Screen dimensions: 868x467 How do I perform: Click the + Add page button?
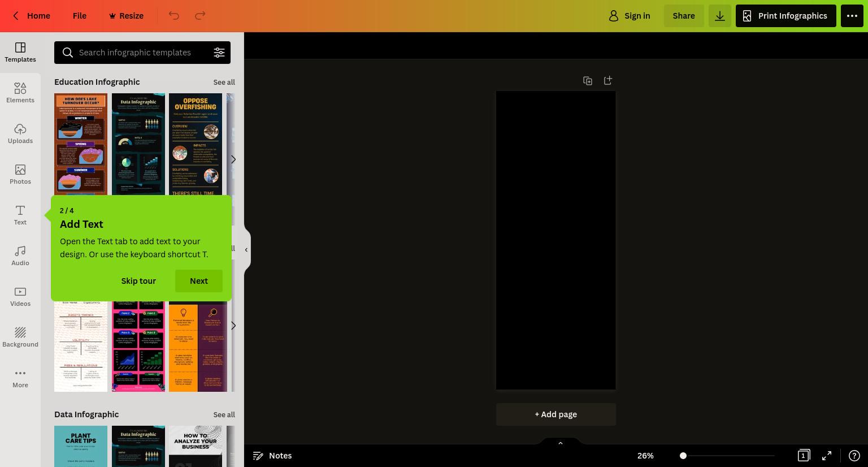[x=556, y=414]
